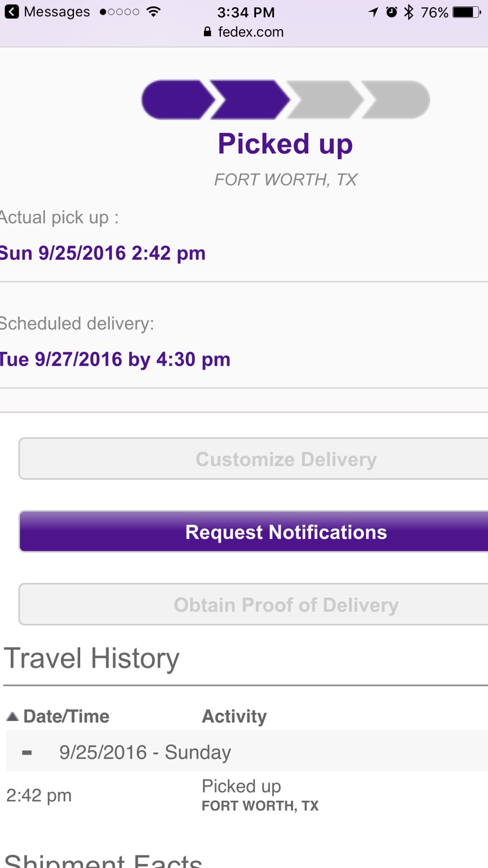The width and height of the screenshot is (488, 868).
Task: Tap the Bluetooth status icon
Action: coord(409,12)
